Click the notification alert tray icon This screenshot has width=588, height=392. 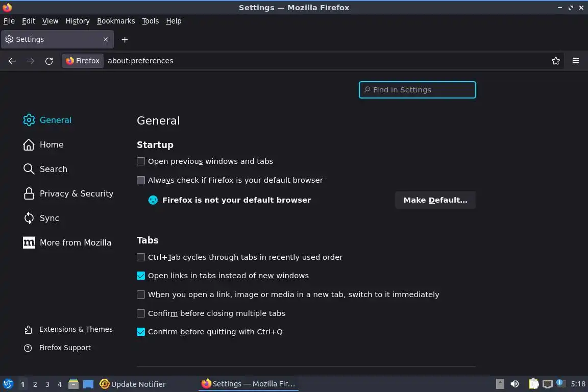(x=560, y=383)
